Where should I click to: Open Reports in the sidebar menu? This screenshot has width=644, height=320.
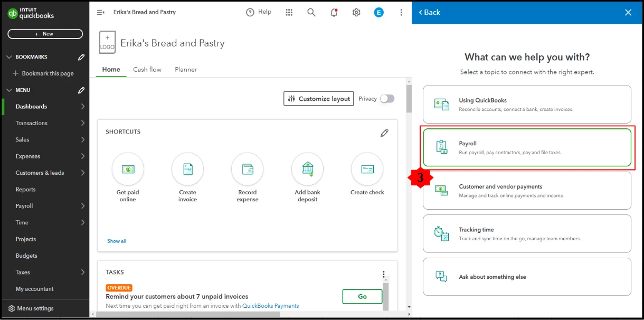point(25,190)
